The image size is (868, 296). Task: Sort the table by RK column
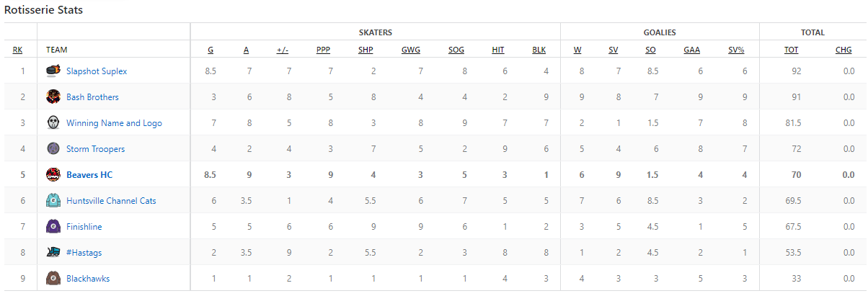17,50
